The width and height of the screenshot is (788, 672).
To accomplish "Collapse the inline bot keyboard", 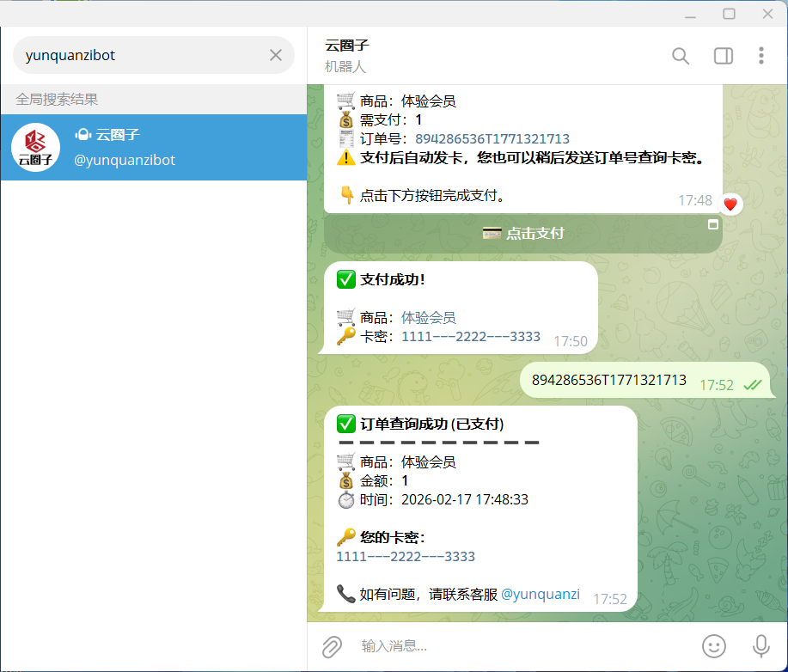I will [712, 223].
